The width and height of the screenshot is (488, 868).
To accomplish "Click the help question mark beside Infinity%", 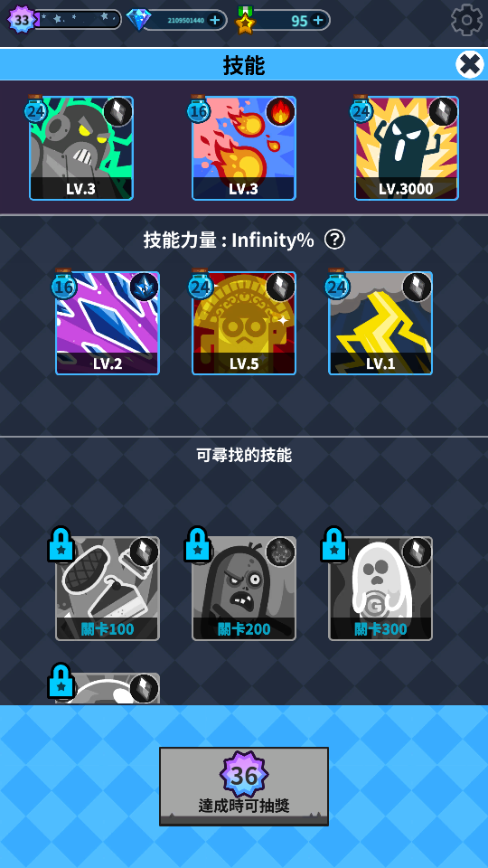I will [334, 240].
